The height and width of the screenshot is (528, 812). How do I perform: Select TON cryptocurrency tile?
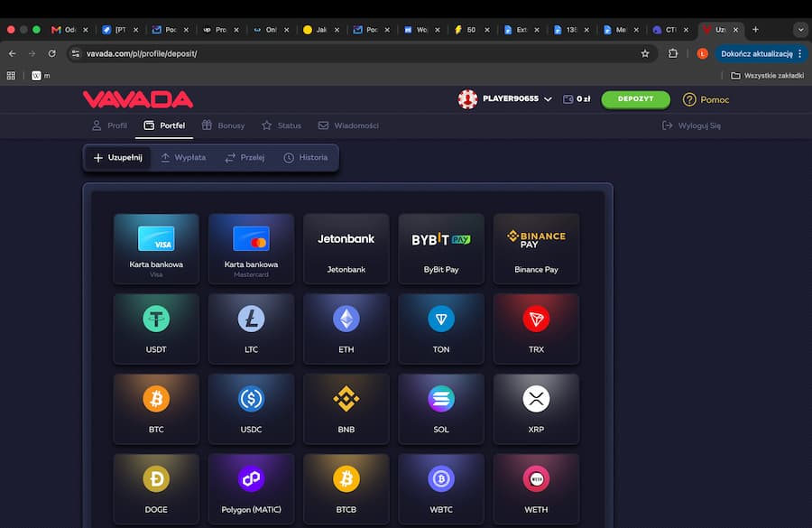441,329
